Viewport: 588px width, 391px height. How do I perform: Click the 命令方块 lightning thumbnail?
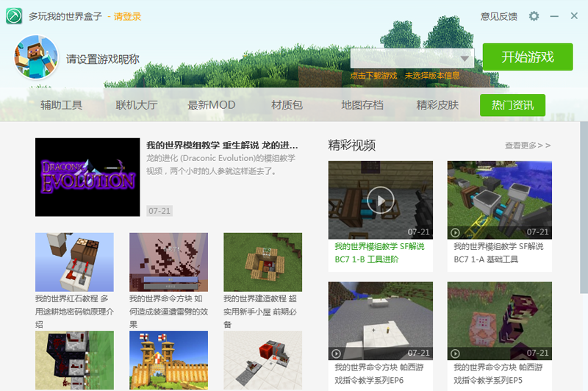pos(168,262)
